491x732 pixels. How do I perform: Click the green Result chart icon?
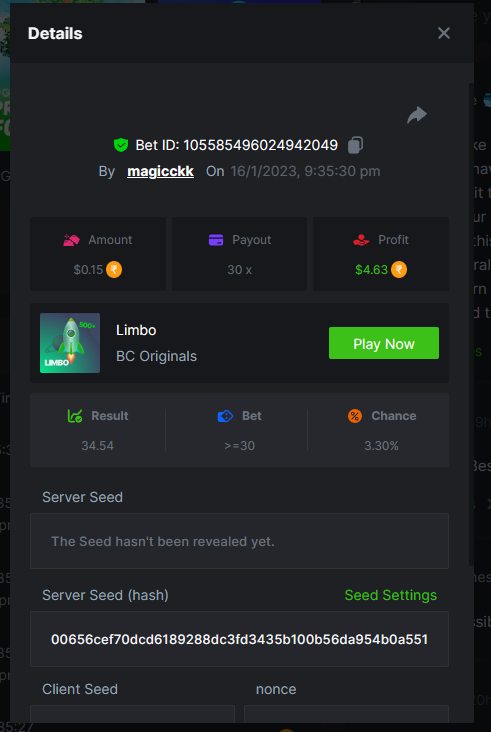coord(75,416)
